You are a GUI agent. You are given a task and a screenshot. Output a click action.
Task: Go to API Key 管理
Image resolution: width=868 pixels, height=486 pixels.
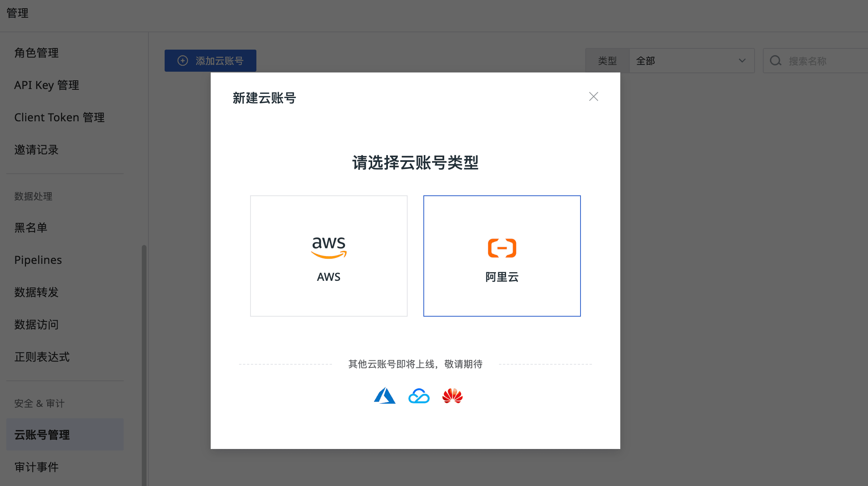[x=46, y=85]
